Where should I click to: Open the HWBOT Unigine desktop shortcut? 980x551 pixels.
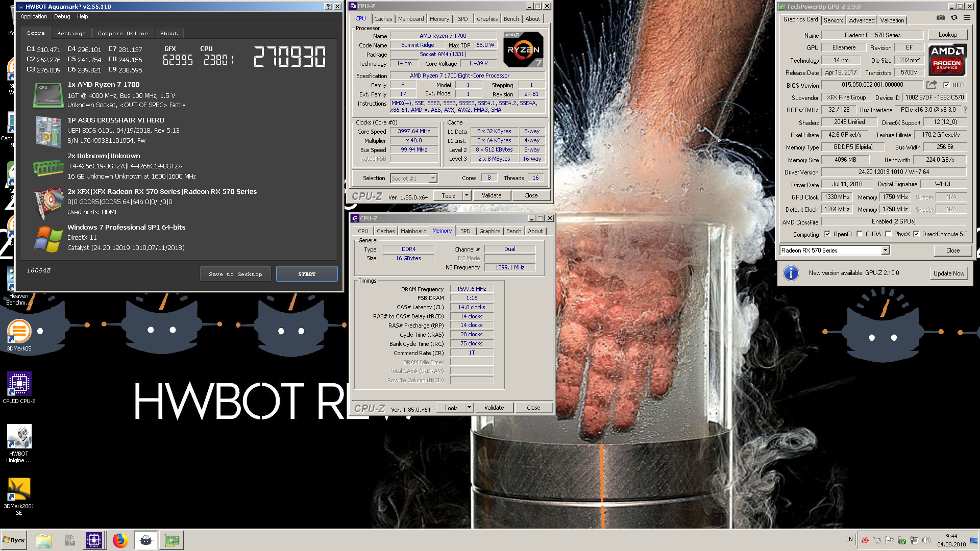[19, 443]
